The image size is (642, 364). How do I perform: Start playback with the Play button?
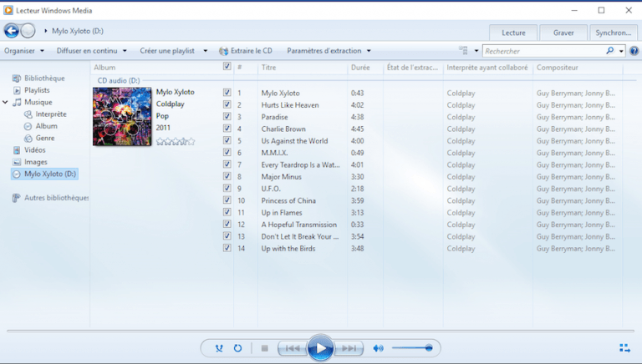click(x=321, y=348)
